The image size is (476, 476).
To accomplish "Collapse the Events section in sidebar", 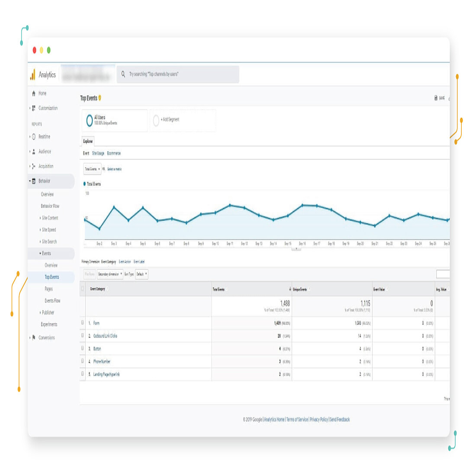I will coord(40,254).
